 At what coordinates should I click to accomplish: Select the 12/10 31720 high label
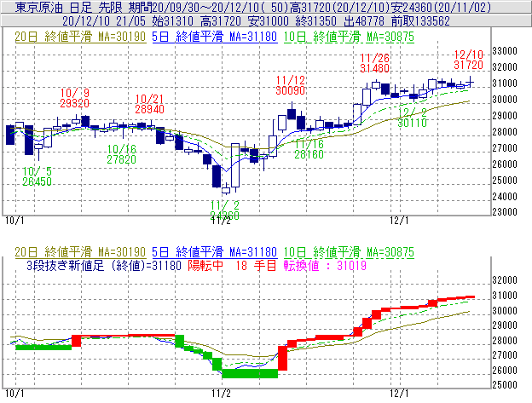pyautogui.click(x=469, y=60)
